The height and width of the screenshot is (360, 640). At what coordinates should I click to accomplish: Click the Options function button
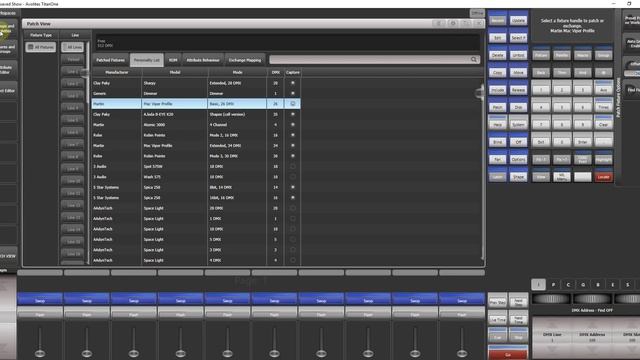click(x=518, y=159)
